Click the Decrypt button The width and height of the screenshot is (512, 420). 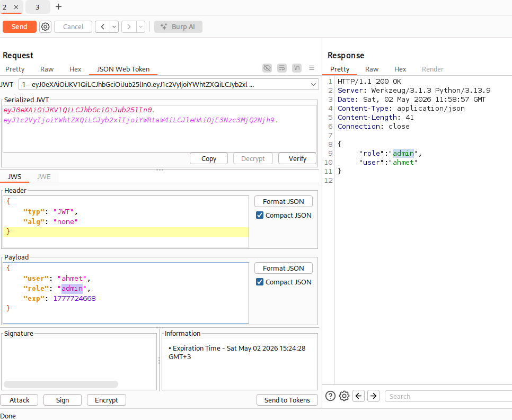tap(253, 158)
